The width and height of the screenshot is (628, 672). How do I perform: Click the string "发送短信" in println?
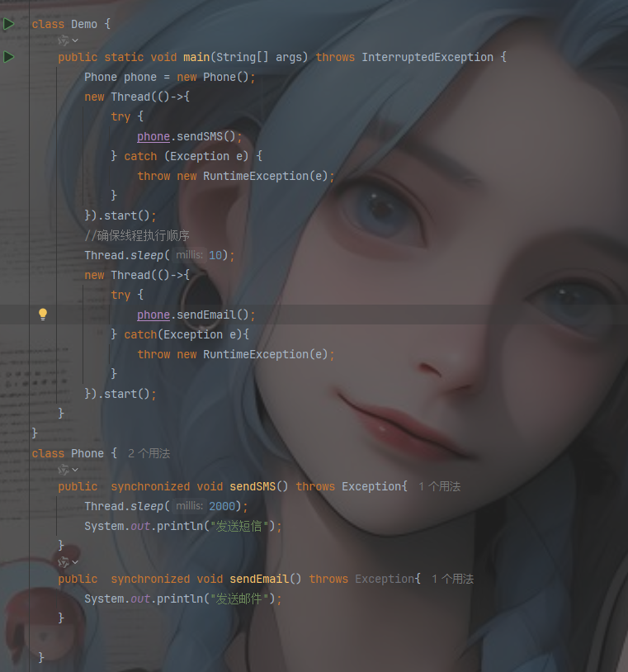(239, 526)
